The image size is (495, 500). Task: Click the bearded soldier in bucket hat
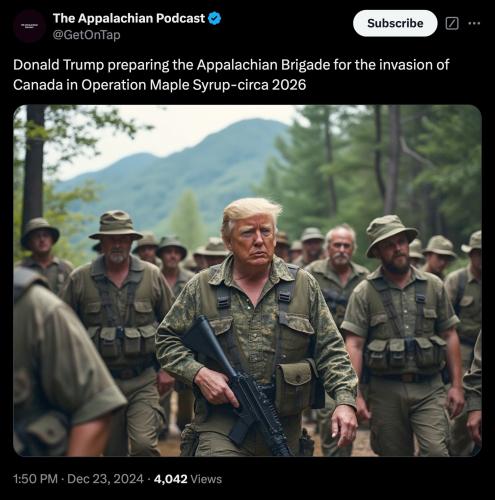click(x=400, y=333)
